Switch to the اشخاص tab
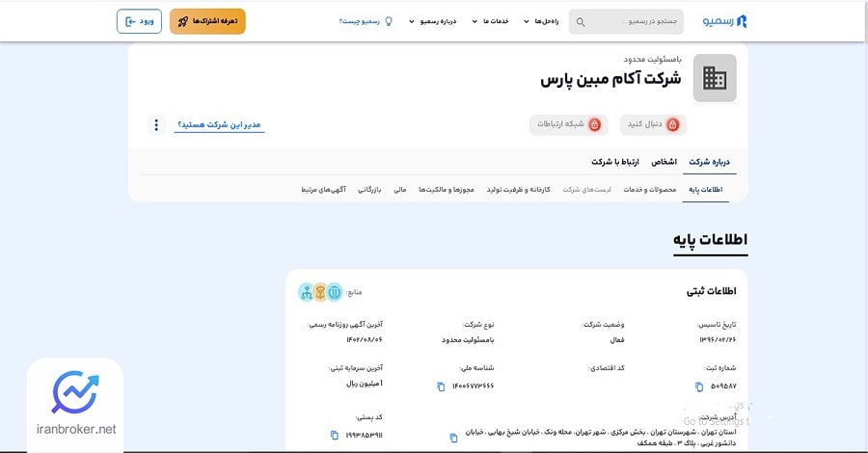Viewport: 868px width, 453px height. click(664, 162)
